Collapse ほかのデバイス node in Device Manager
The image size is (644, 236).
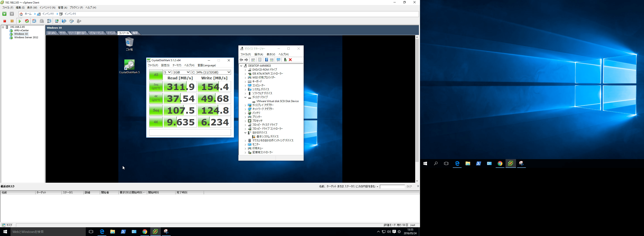tap(245, 133)
